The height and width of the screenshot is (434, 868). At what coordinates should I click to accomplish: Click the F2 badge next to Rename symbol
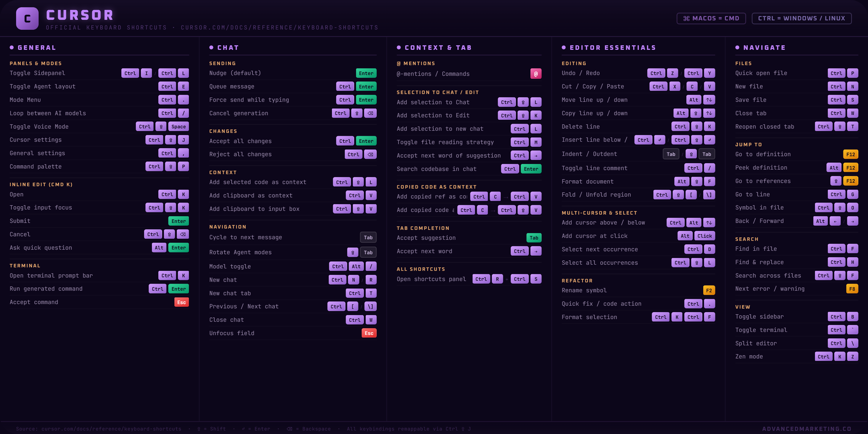coord(709,290)
